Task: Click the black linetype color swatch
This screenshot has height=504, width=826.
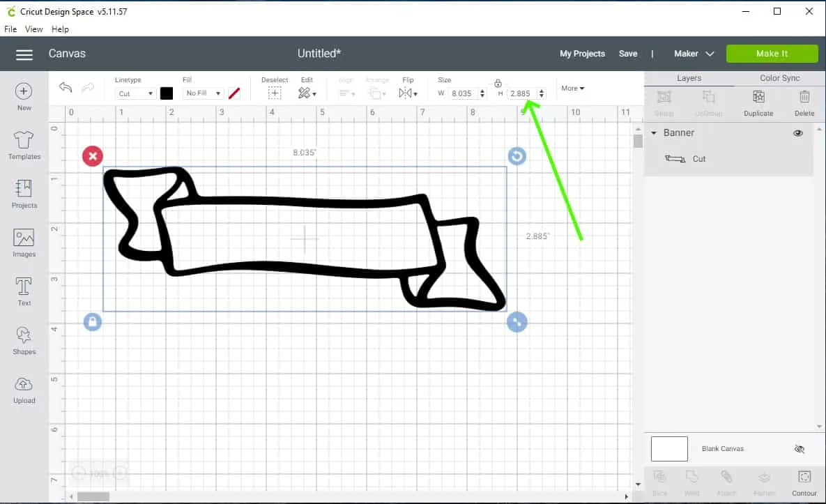Action: (x=167, y=93)
